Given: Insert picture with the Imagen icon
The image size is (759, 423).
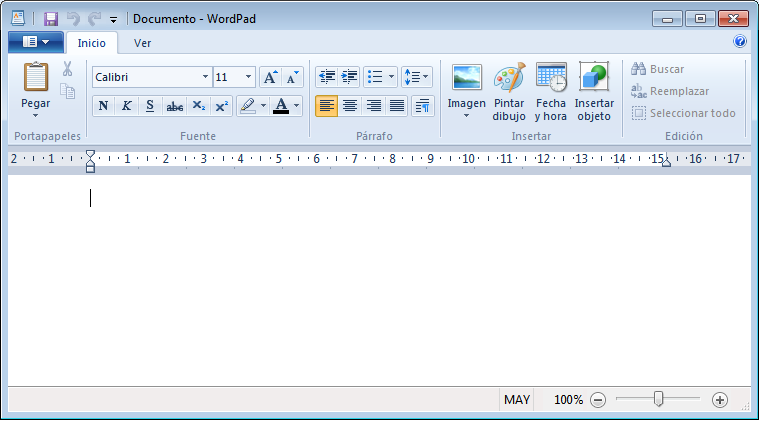Looking at the screenshot, I should (x=466, y=78).
